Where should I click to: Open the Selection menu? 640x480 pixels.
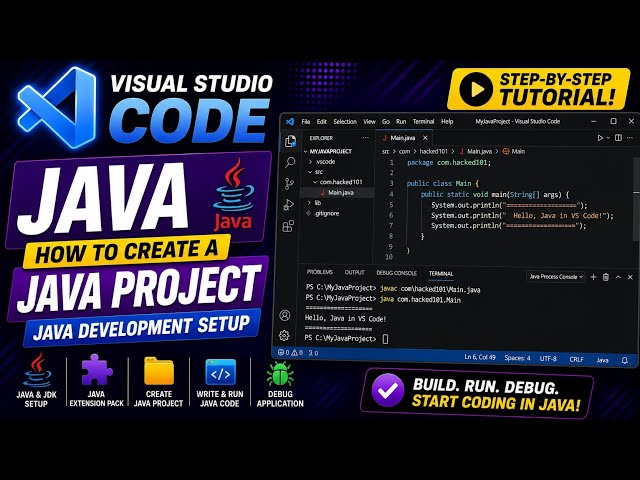(345, 122)
